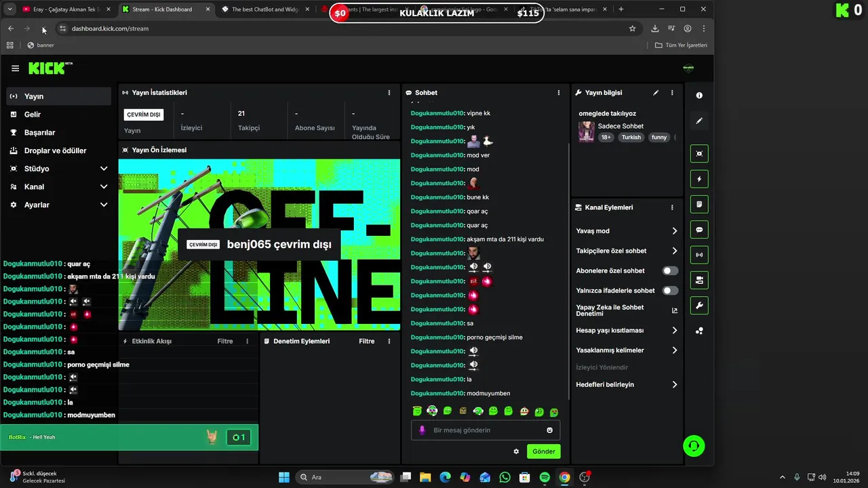The height and width of the screenshot is (488, 868).
Task: Open Hedefleri belirleyin chevron
Action: coord(674,384)
